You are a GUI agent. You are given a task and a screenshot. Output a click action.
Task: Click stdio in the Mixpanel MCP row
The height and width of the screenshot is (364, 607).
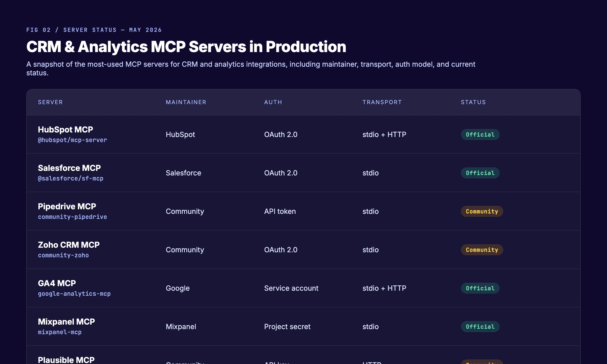[x=371, y=327]
